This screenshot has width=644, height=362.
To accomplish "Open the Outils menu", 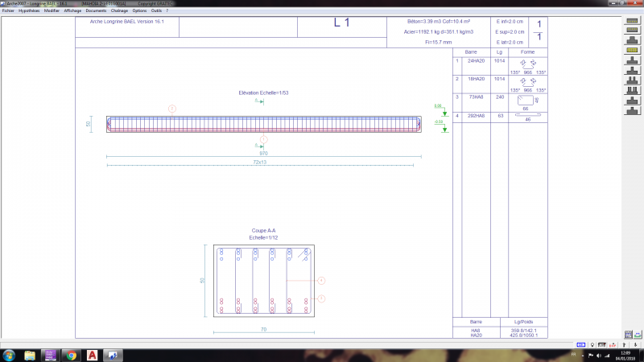I will click(156, 10).
